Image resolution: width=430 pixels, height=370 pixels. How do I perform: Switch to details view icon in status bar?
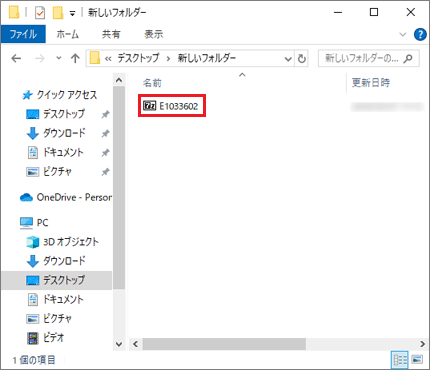[399, 360]
